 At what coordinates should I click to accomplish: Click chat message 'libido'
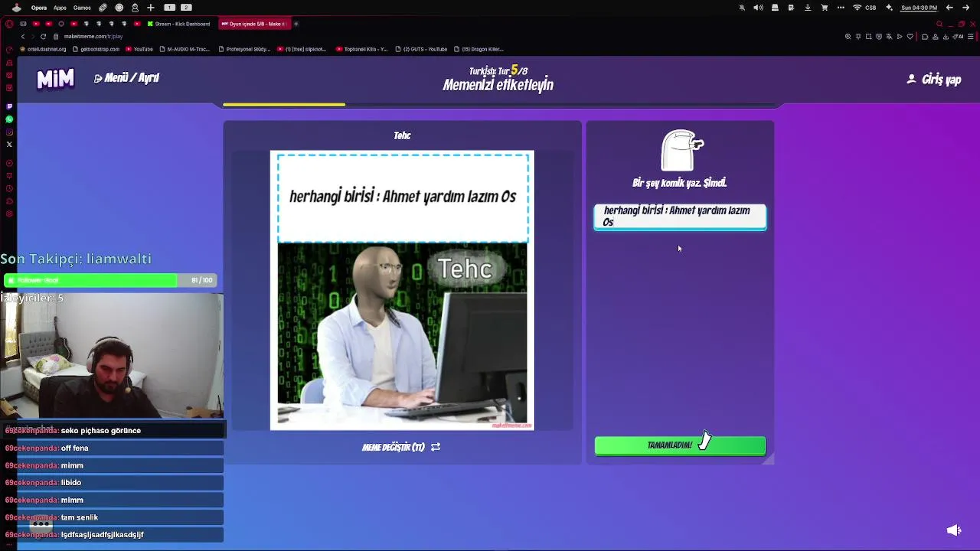70,483
